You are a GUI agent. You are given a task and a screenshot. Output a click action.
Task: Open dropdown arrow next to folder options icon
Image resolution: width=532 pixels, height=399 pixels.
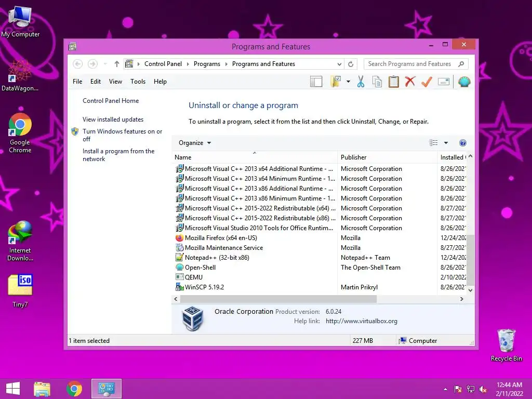[349, 82]
